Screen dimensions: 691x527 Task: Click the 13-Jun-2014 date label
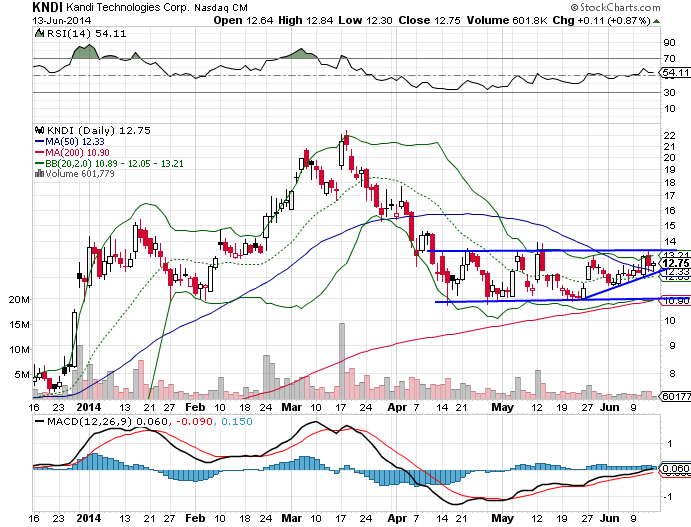[62, 20]
